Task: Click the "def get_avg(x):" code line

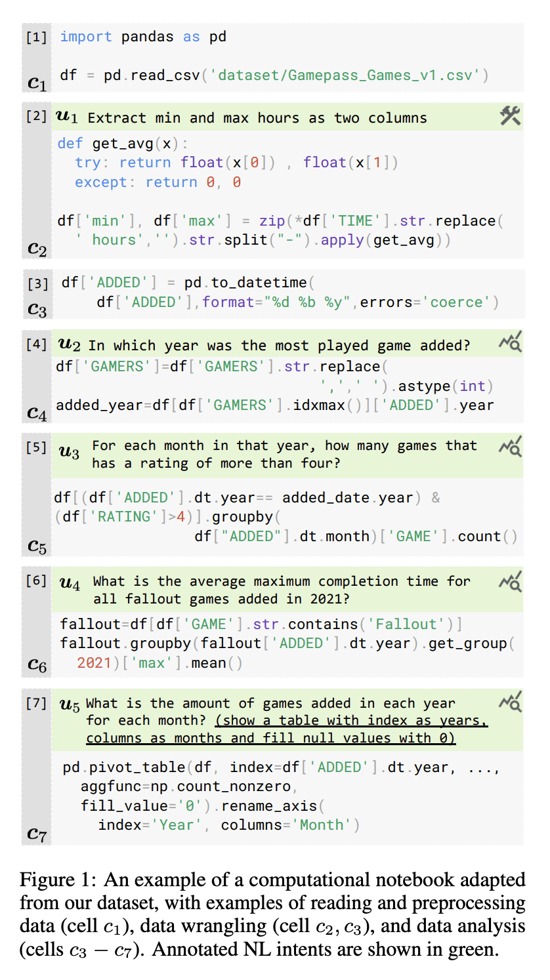Action: coord(123,143)
